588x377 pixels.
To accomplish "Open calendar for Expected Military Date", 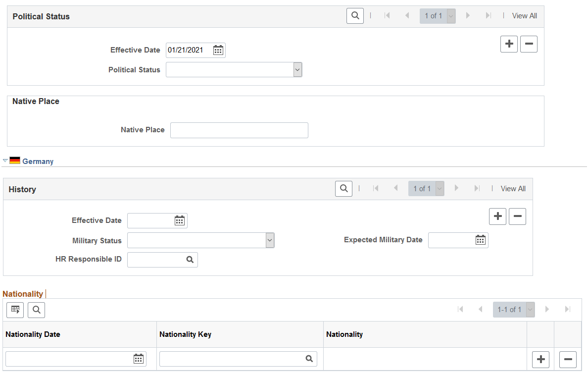I will (481, 240).
